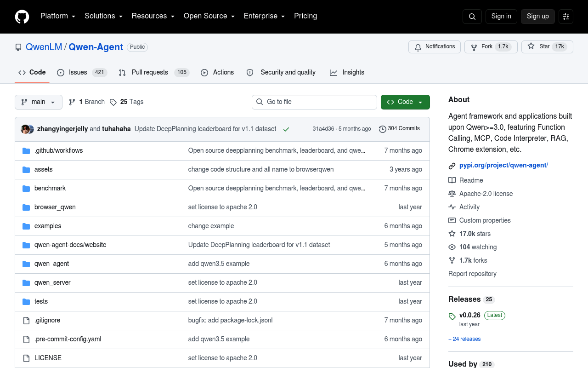Open the Security and quality tab
Viewport: 588px width, 368px height.
click(x=282, y=73)
